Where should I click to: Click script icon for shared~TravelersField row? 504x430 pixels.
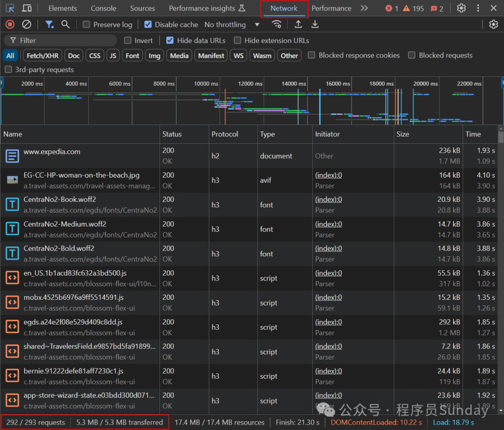click(12, 351)
